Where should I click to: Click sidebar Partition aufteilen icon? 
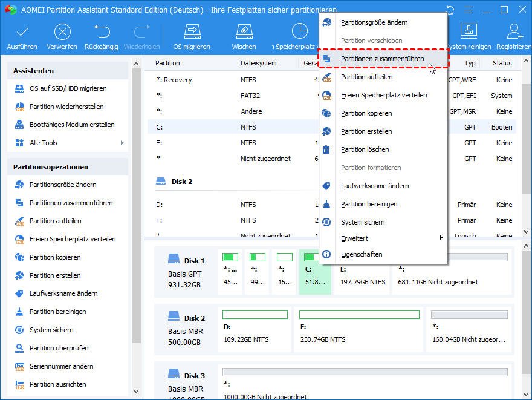click(19, 221)
